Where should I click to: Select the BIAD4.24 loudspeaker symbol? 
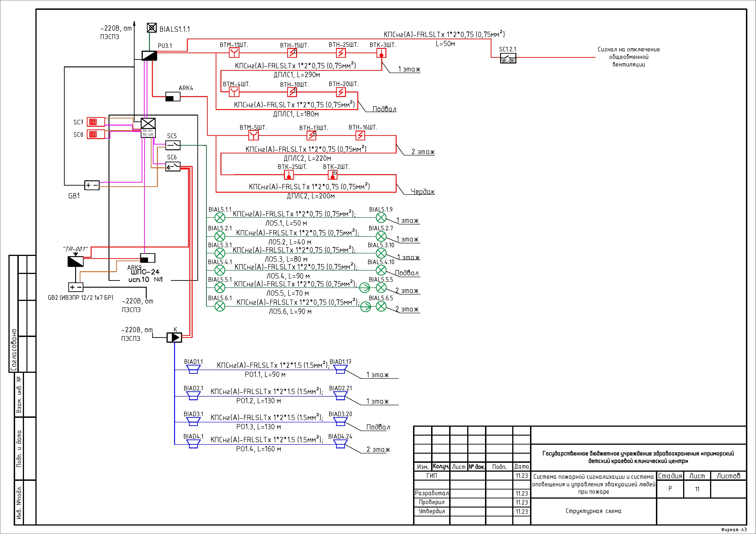(x=340, y=444)
